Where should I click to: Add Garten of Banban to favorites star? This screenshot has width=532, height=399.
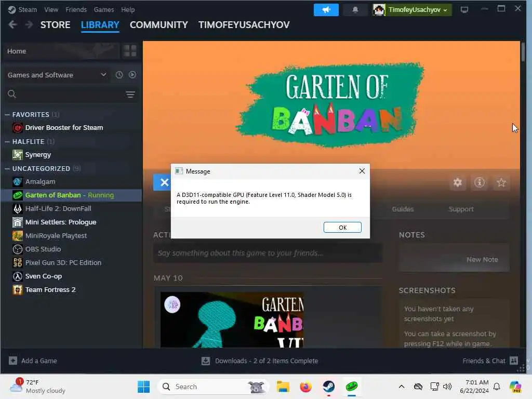(501, 182)
